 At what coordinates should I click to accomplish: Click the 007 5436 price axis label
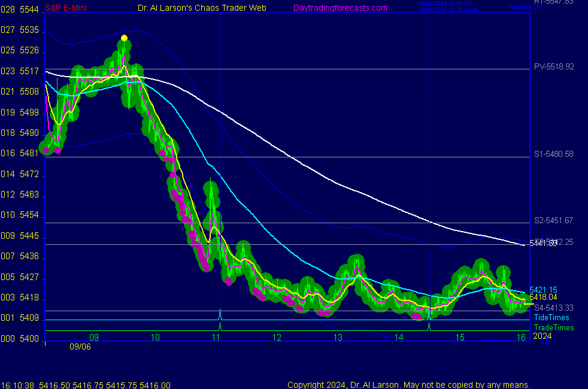pos(20,256)
